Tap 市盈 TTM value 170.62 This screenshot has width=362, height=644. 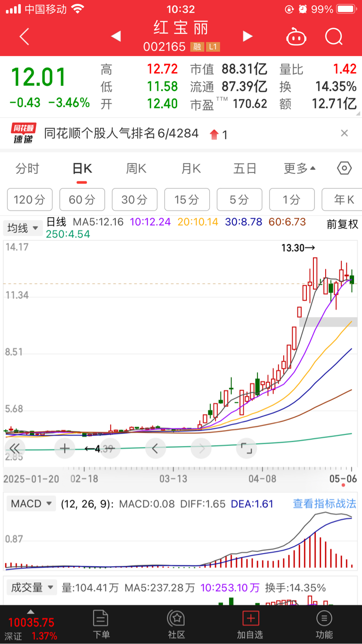coord(250,104)
